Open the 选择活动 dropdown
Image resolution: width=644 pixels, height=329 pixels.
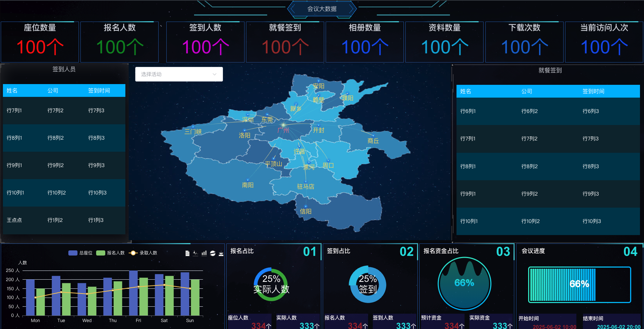175,74
